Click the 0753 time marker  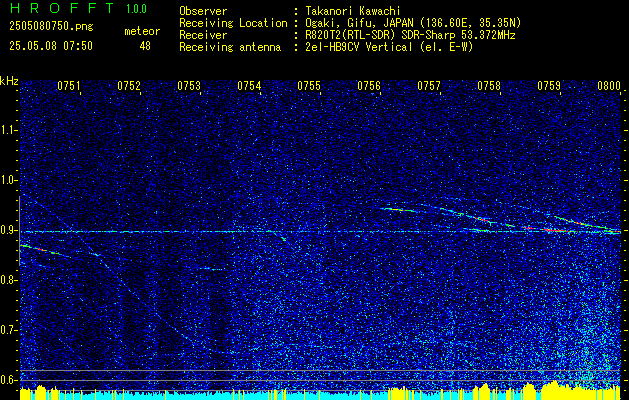tap(189, 86)
